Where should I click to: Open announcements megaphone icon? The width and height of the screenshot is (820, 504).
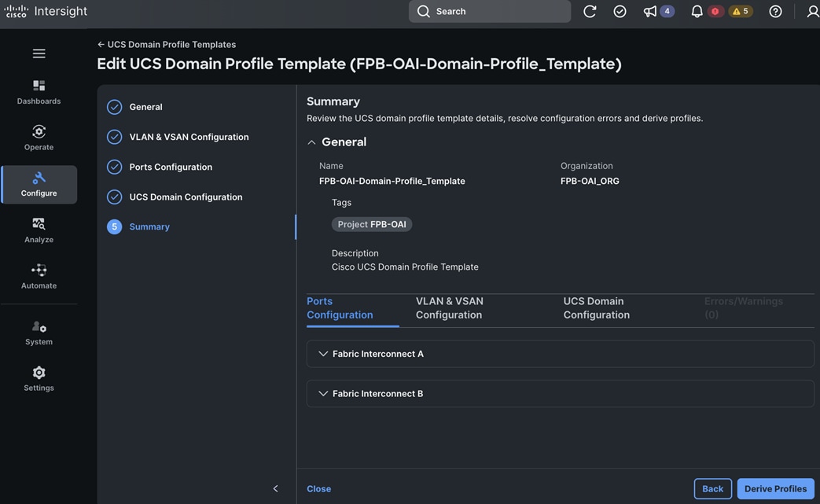[650, 12]
